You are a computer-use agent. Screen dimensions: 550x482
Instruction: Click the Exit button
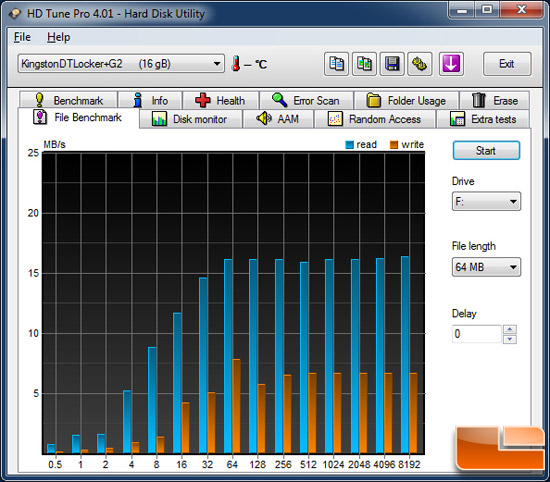(x=507, y=64)
